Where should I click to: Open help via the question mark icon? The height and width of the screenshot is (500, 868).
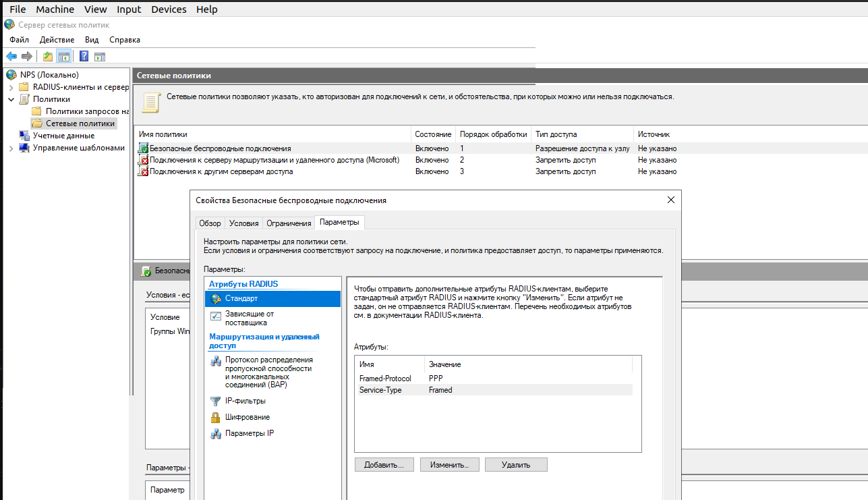pyautogui.click(x=84, y=57)
